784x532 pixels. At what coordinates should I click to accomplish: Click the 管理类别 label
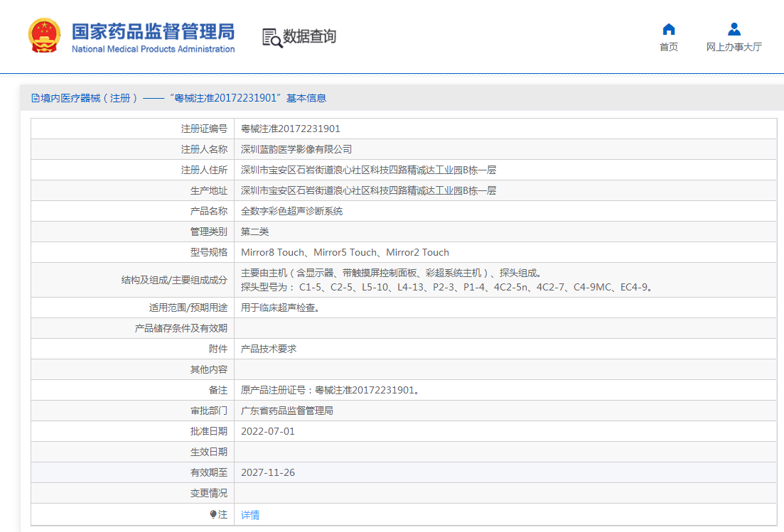coord(209,232)
